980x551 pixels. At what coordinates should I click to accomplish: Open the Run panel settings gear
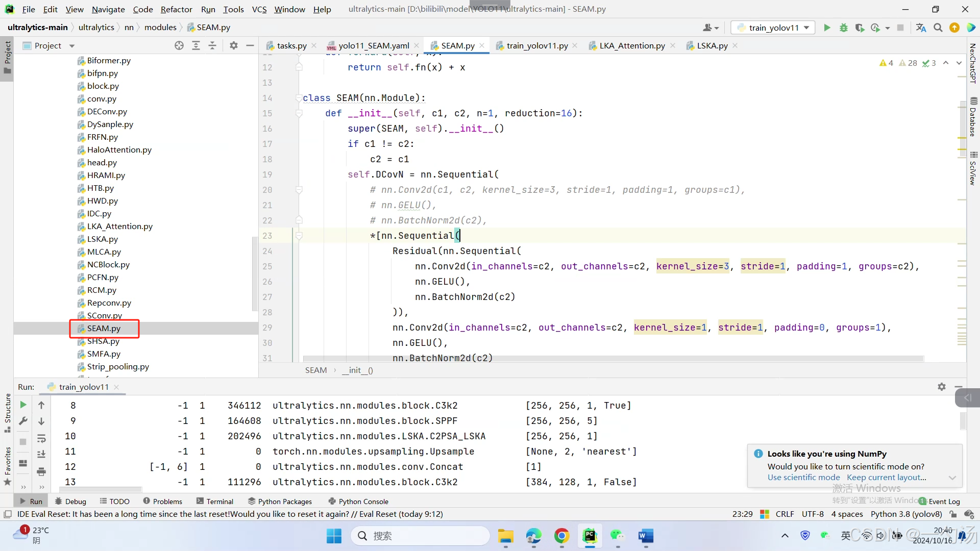point(942,387)
